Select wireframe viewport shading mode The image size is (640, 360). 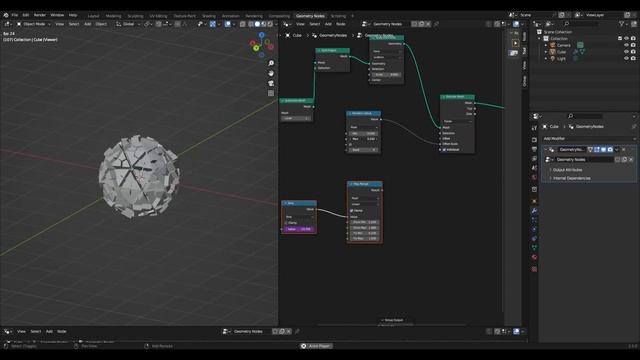[x=251, y=24]
